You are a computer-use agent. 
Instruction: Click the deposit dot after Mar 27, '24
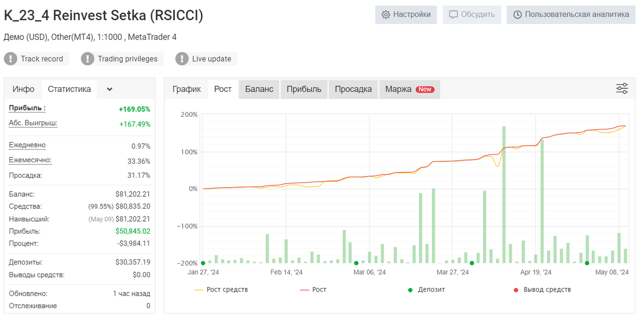[472, 263]
